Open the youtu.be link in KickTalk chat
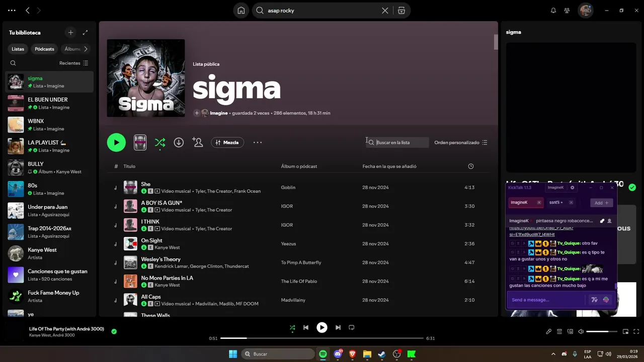Viewport: 644px width, 362px height. point(541,231)
